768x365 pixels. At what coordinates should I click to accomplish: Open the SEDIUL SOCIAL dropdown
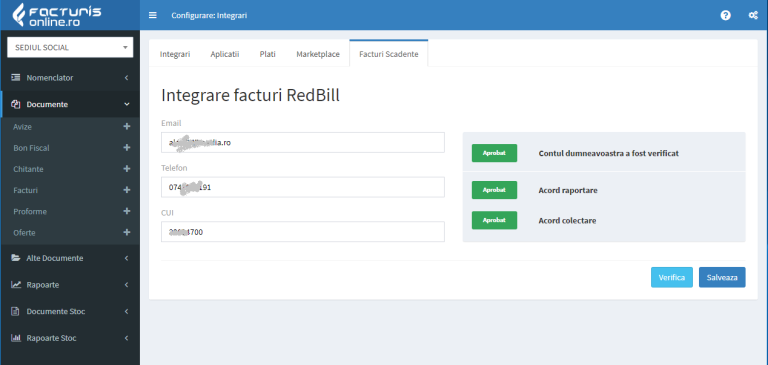pos(70,48)
